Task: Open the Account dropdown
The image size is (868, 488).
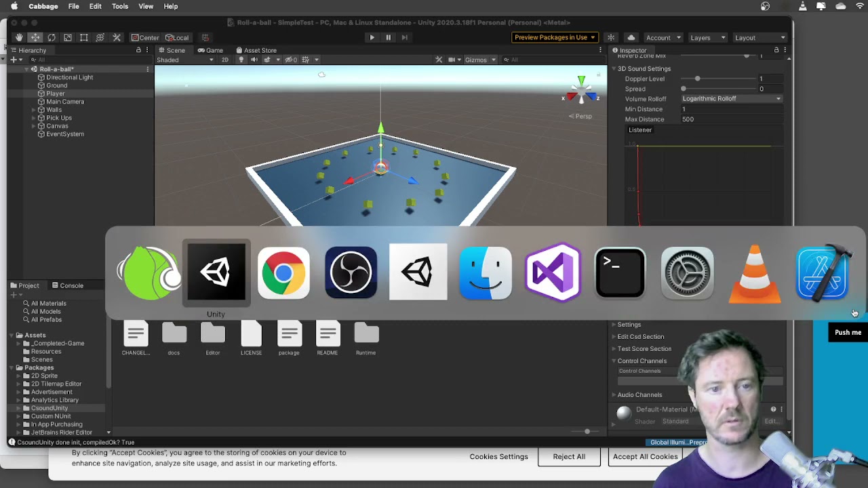Action: [x=663, y=37]
